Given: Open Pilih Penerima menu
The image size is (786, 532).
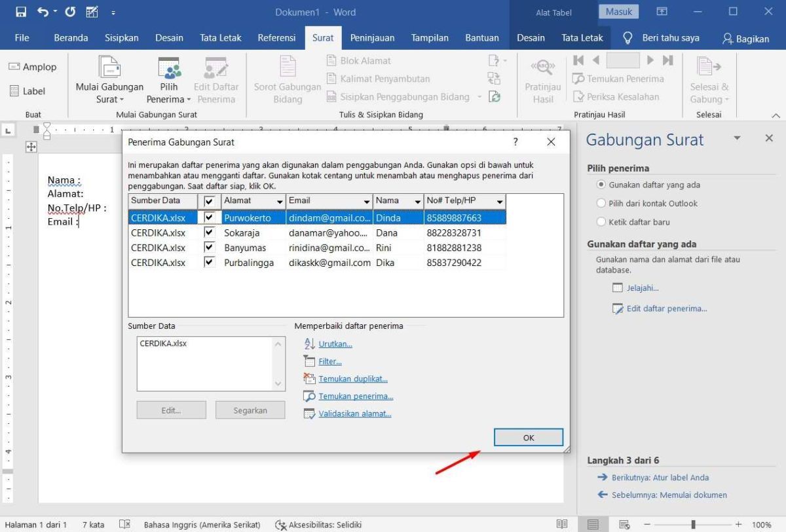Looking at the screenshot, I should pos(169,80).
